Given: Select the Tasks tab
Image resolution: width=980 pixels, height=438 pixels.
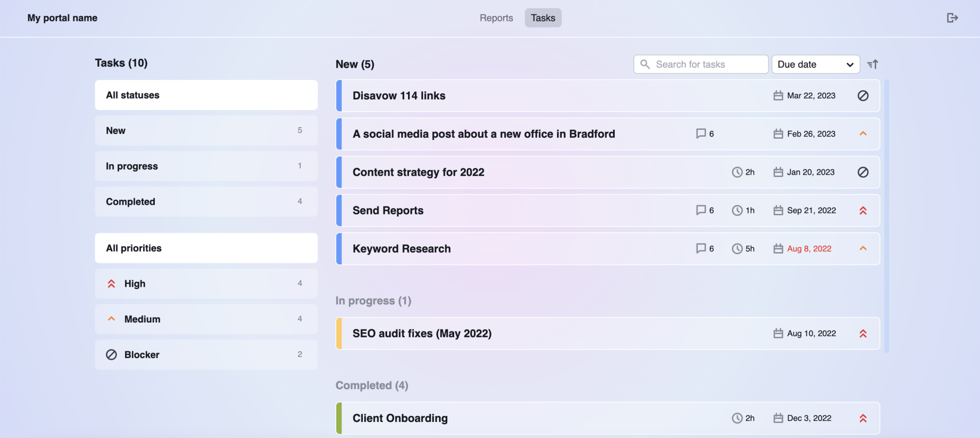Looking at the screenshot, I should coord(542,17).
